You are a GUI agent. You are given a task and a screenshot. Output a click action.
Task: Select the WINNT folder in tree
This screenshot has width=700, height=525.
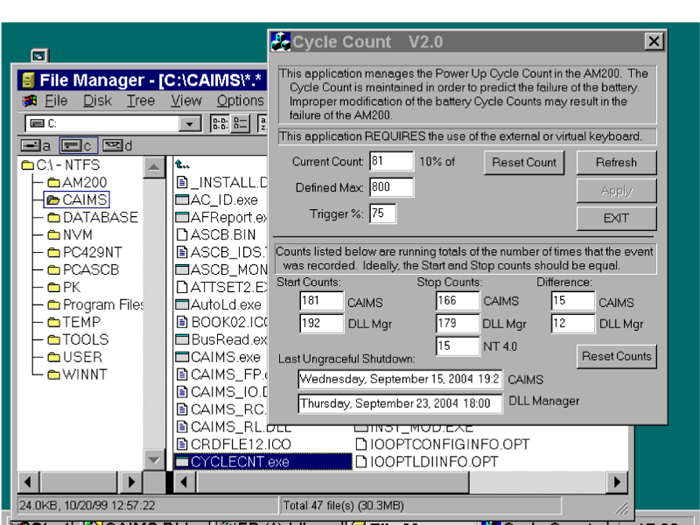point(82,374)
